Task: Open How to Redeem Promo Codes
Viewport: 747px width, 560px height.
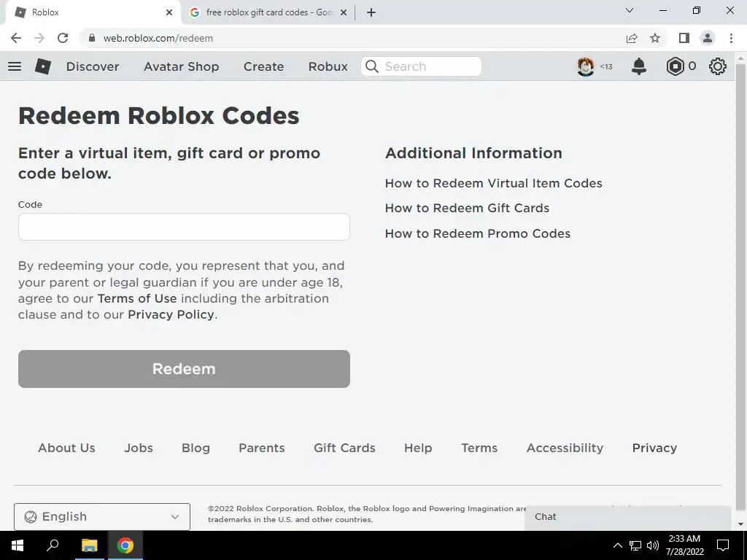Action: coord(478,233)
